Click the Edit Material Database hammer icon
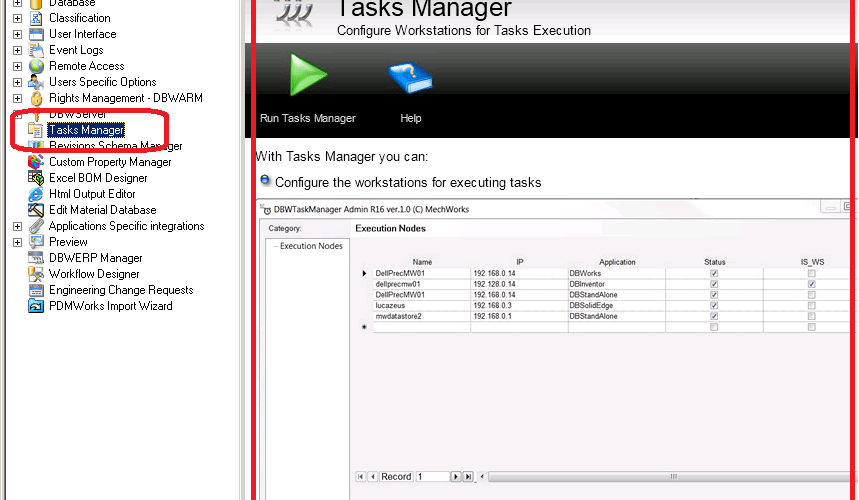Screen dimensions: 859x500 pyautogui.click(x=36, y=210)
